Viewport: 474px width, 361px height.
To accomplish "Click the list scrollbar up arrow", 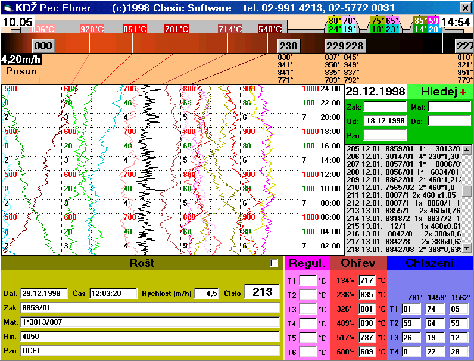I will click(x=467, y=149).
